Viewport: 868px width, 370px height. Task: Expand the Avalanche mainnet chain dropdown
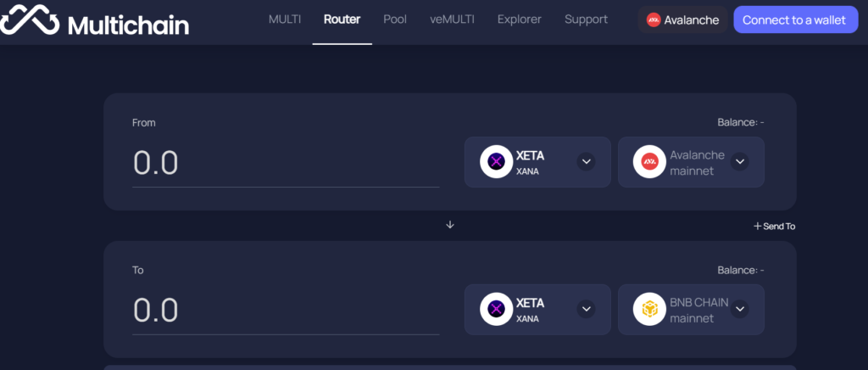[739, 162]
